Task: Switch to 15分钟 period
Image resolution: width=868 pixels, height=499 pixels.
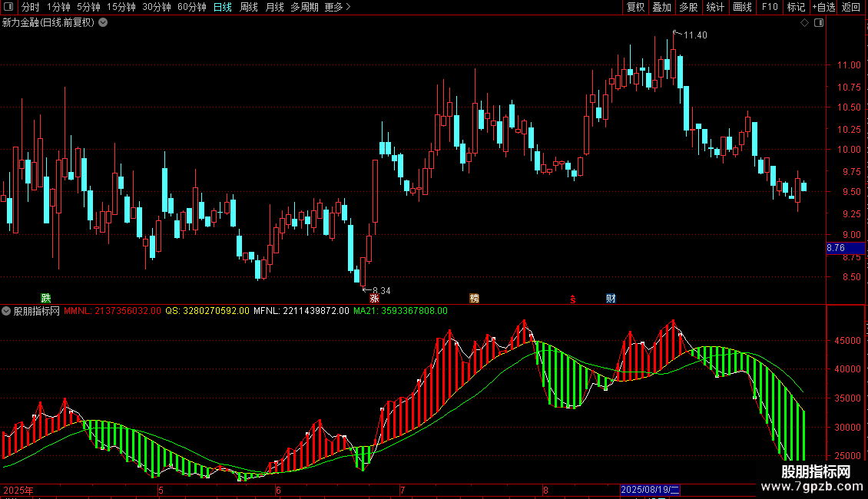Action: pyautogui.click(x=121, y=7)
